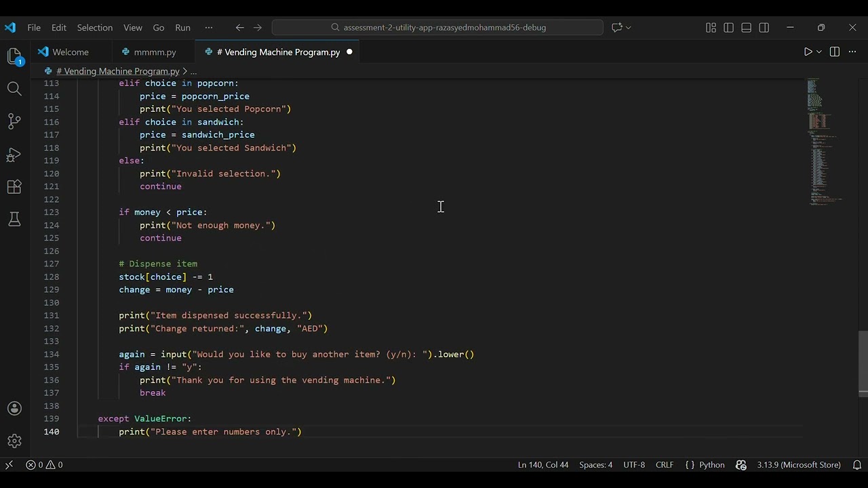Screen dimensions: 868x488
Task: Close the unsaved Vending Machine Program.py tab
Action: click(349, 52)
